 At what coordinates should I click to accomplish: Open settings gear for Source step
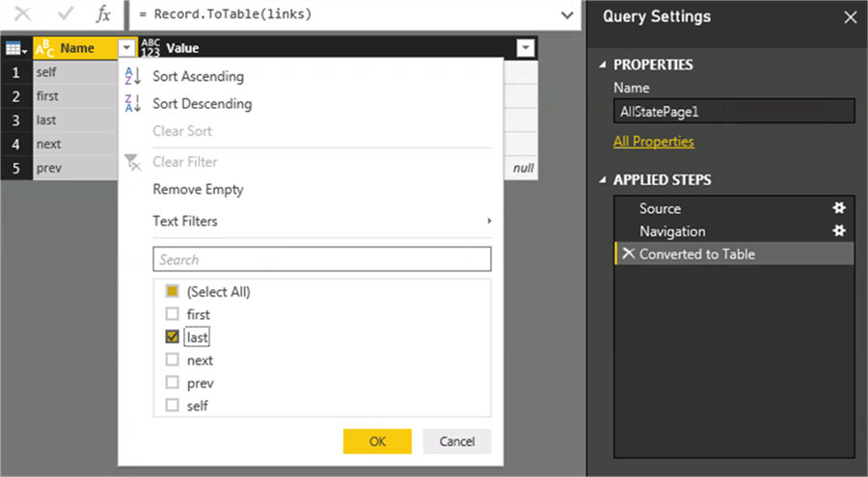pos(839,208)
